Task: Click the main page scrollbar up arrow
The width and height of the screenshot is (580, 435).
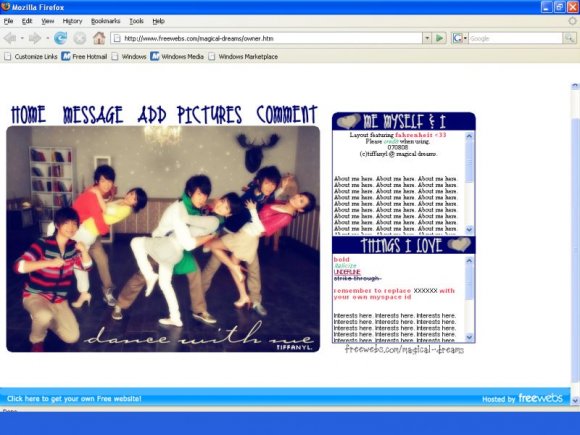Action: (575, 86)
